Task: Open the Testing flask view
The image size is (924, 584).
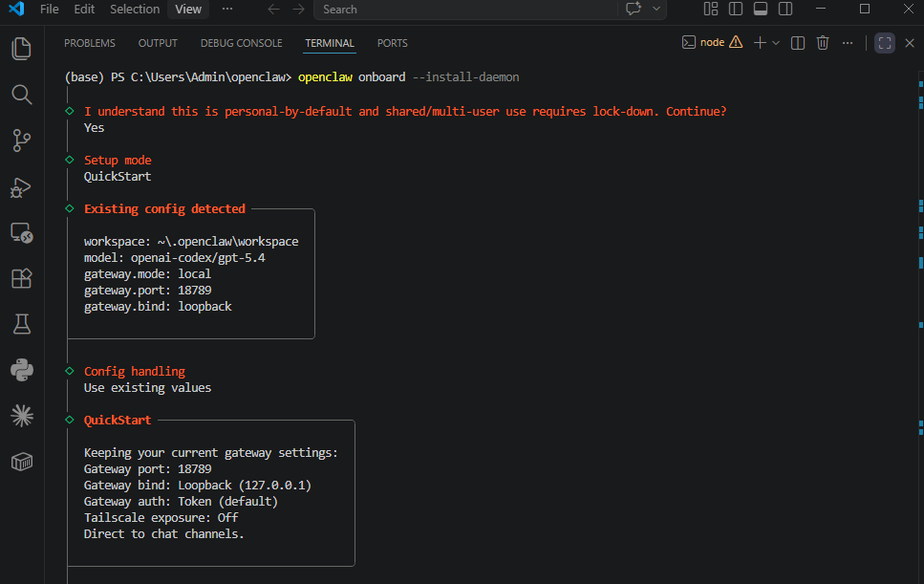Action: coord(22,324)
